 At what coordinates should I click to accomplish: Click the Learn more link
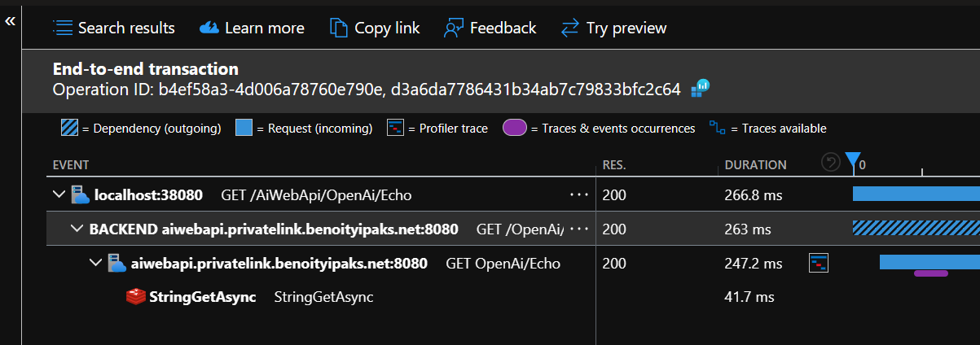[x=252, y=28]
